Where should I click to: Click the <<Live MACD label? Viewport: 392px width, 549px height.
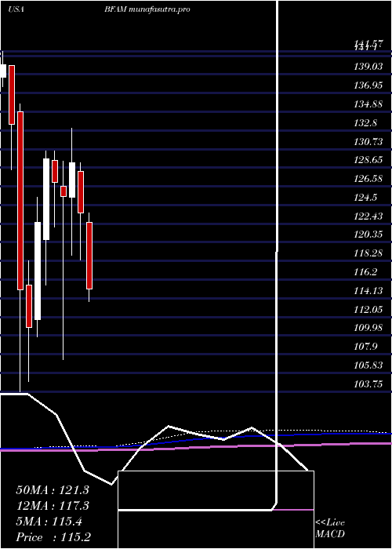[330, 529]
